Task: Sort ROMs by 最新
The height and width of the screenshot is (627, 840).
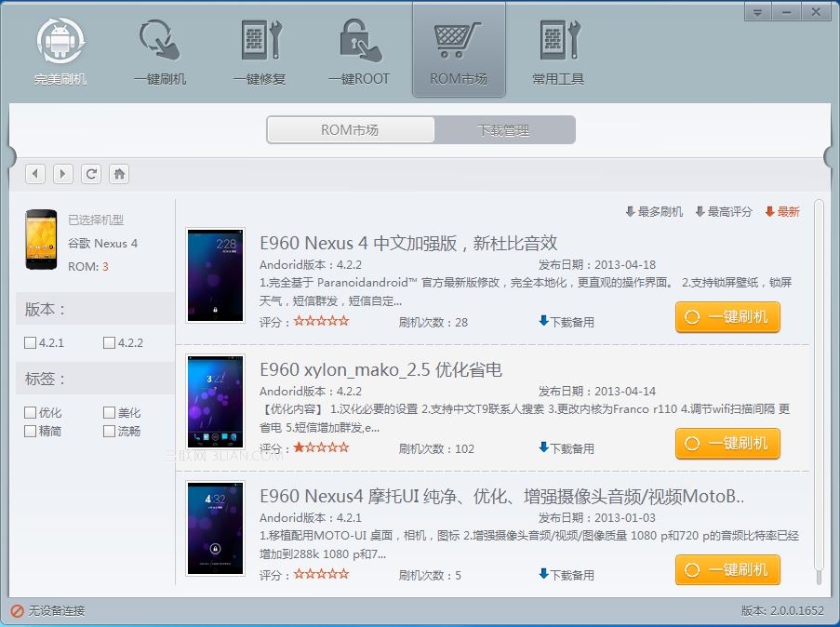Action: [x=782, y=212]
